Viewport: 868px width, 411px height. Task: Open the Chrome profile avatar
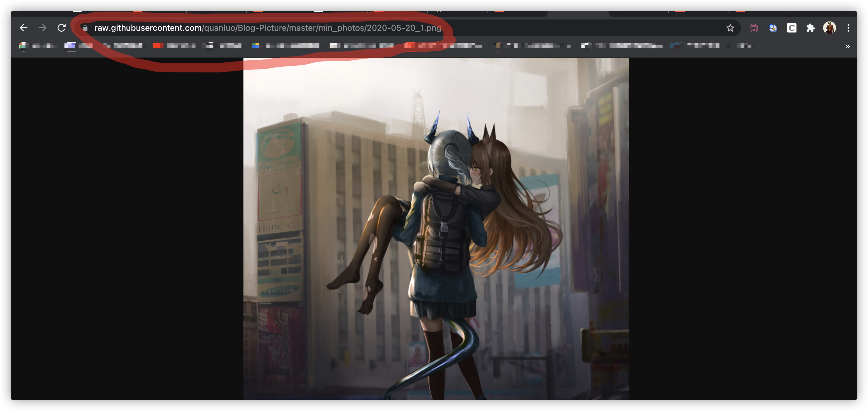point(829,28)
